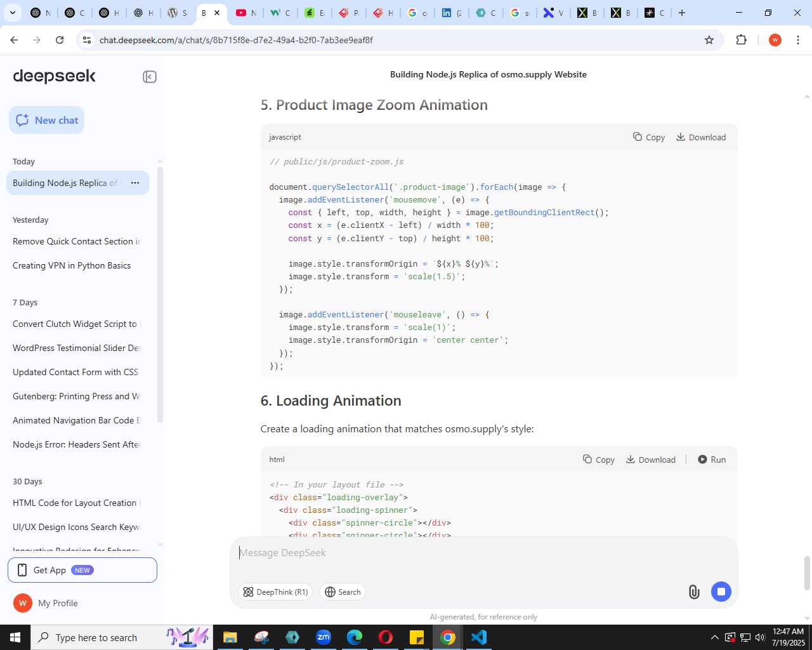Start a New chat
Image resolution: width=812 pixels, height=650 pixels.
coord(47,120)
